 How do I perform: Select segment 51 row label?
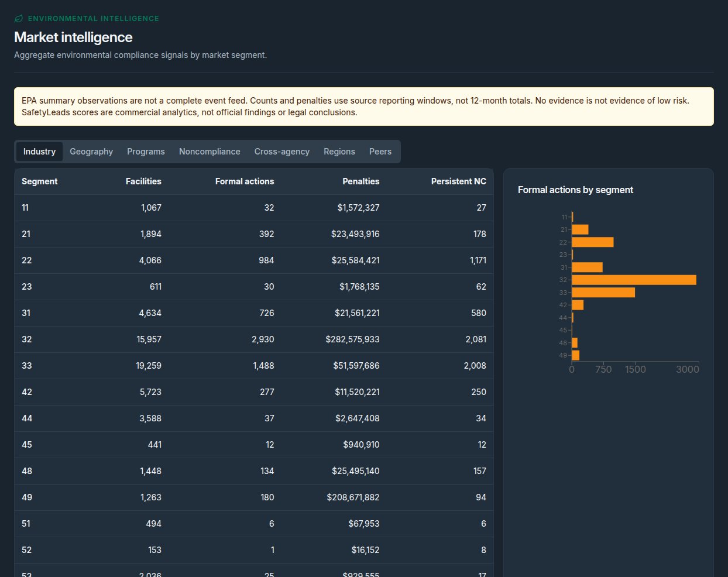26,524
